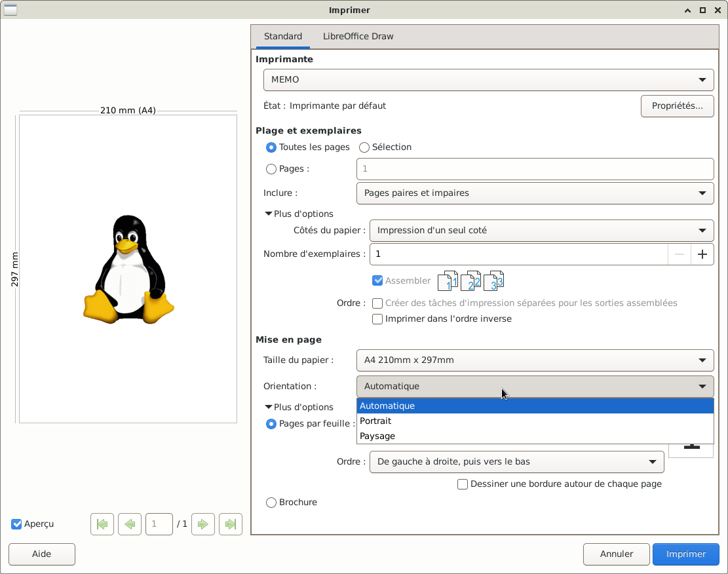The image size is (728, 574).
Task: Click the window menu icon in title bar
Action: [x=10, y=10]
